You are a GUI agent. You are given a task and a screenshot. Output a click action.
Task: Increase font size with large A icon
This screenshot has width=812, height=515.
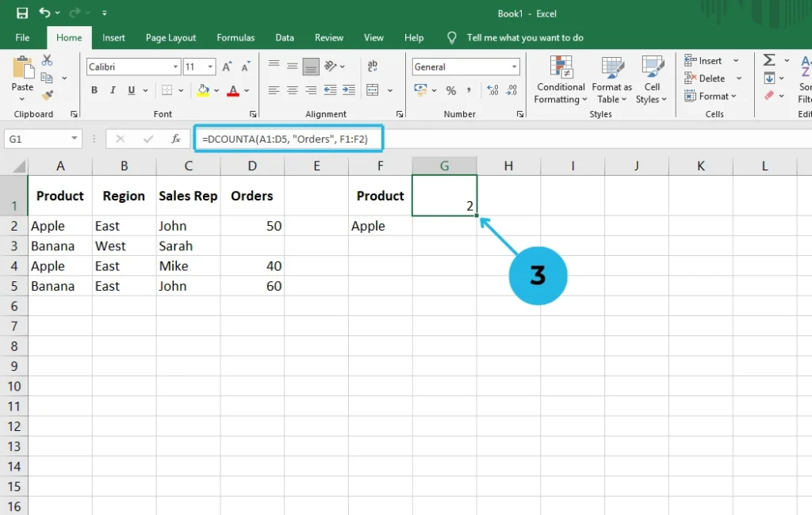pos(227,67)
